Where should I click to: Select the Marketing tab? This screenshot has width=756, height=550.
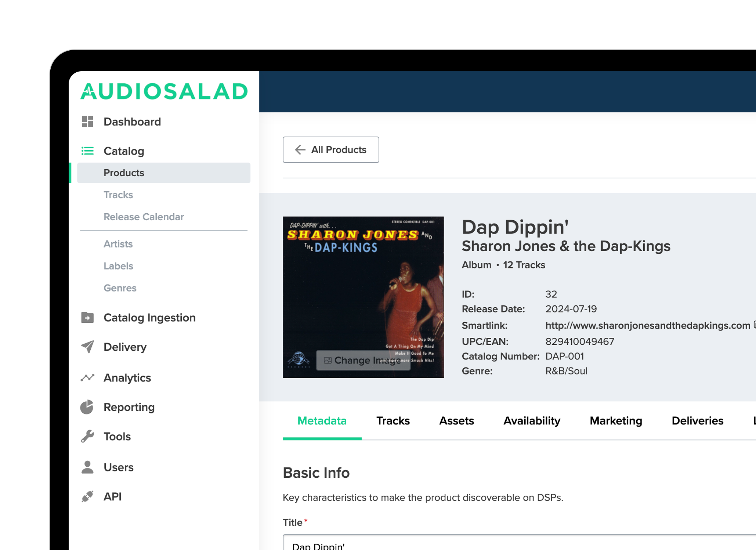point(615,421)
